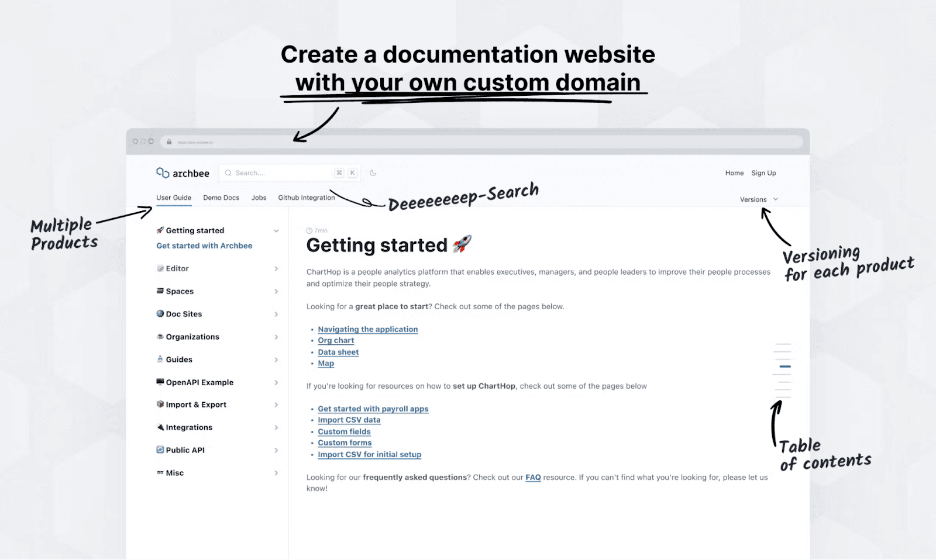The image size is (936, 560).
Task: Click the Integrations icon in sidebar
Action: 160,427
